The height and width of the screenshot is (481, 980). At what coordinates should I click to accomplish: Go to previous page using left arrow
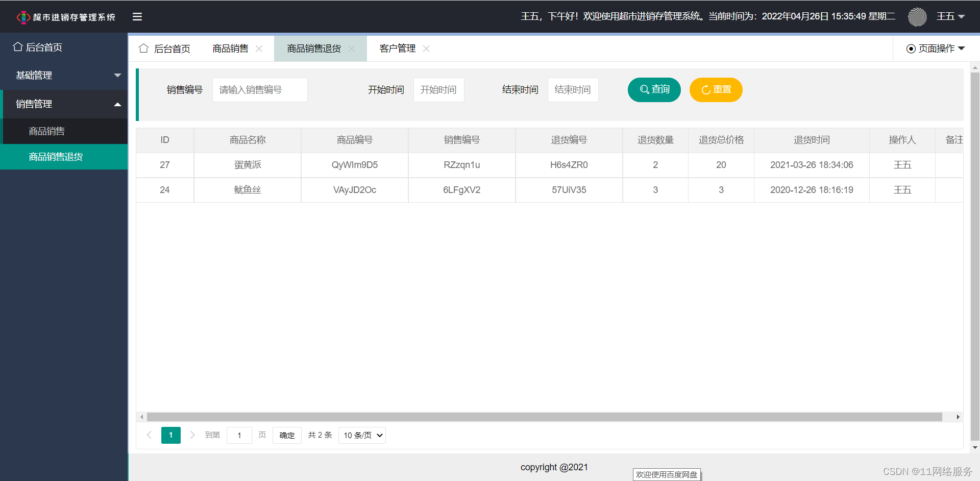[149, 435]
